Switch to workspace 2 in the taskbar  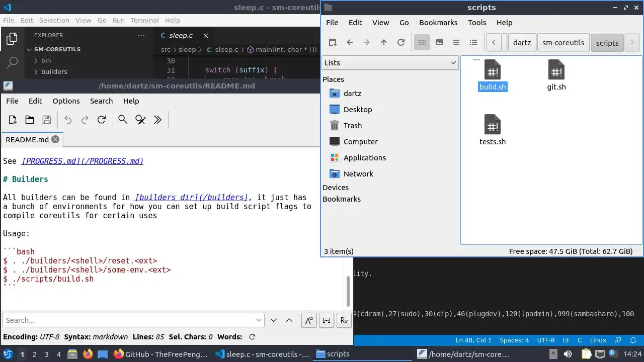coord(34,354)
